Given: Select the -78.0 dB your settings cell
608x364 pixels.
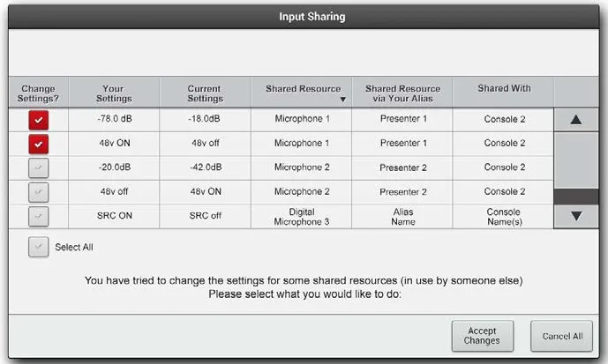Looking at the screenshot, I should pyautogui.click(x=114, y=119).
